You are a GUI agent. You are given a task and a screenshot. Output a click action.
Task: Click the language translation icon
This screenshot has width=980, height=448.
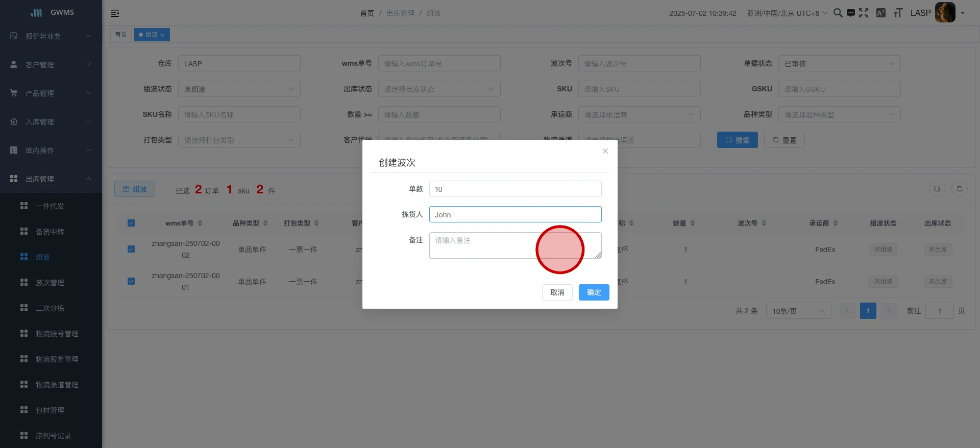click(881, 13)
